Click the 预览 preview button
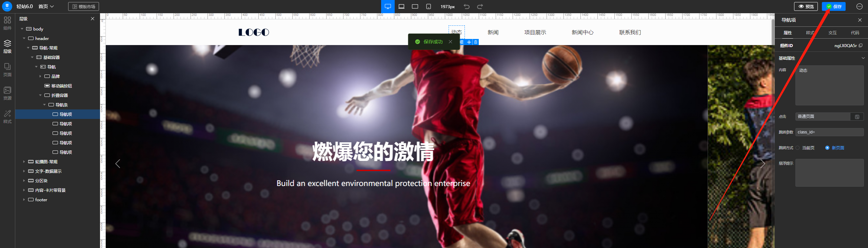868x248 pixels. (x=806, y=6)
